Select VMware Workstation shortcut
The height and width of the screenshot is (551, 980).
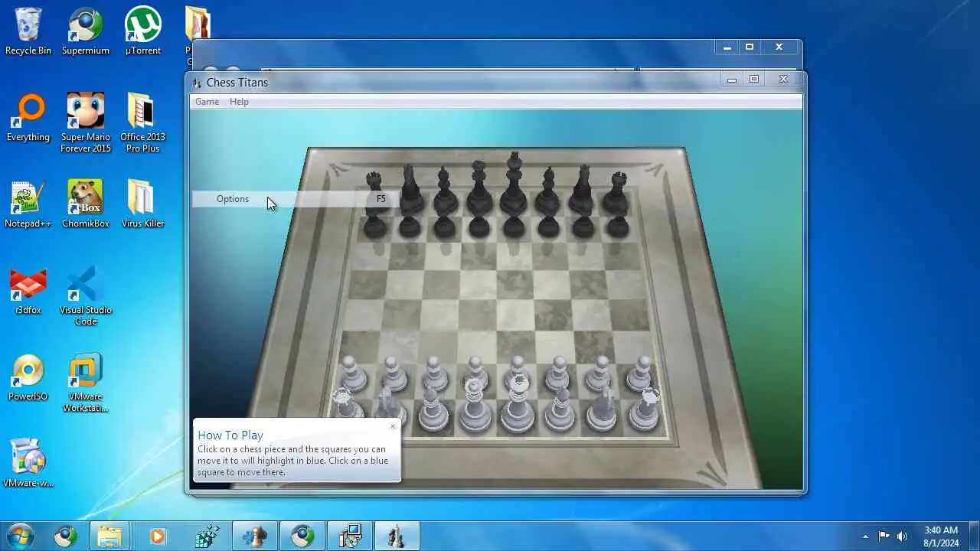pyautogui.click(x=86, y=383)
